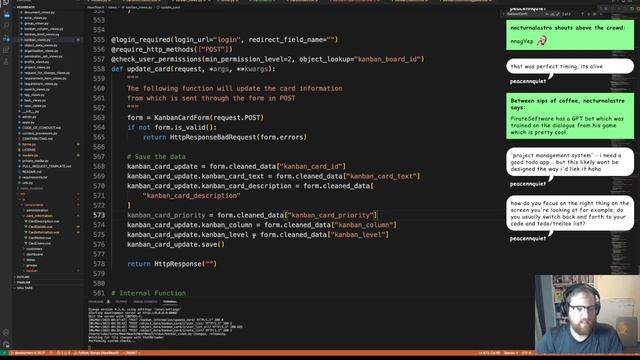The image size is (640, 360).
Task: Open kanban_views.py in the explorer
Action: [x=38, y=40]
